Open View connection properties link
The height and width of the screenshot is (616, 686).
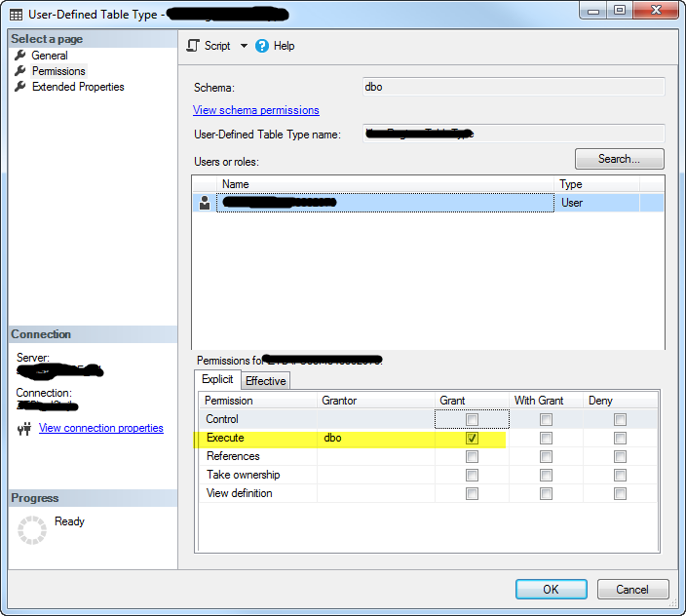pyautogui.click(x=101, y=428)
